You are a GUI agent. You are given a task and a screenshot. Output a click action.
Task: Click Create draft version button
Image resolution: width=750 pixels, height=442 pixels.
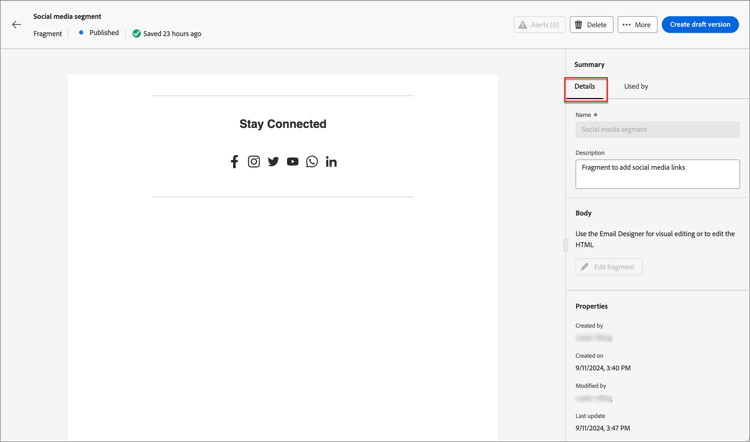tap(700, 24)
